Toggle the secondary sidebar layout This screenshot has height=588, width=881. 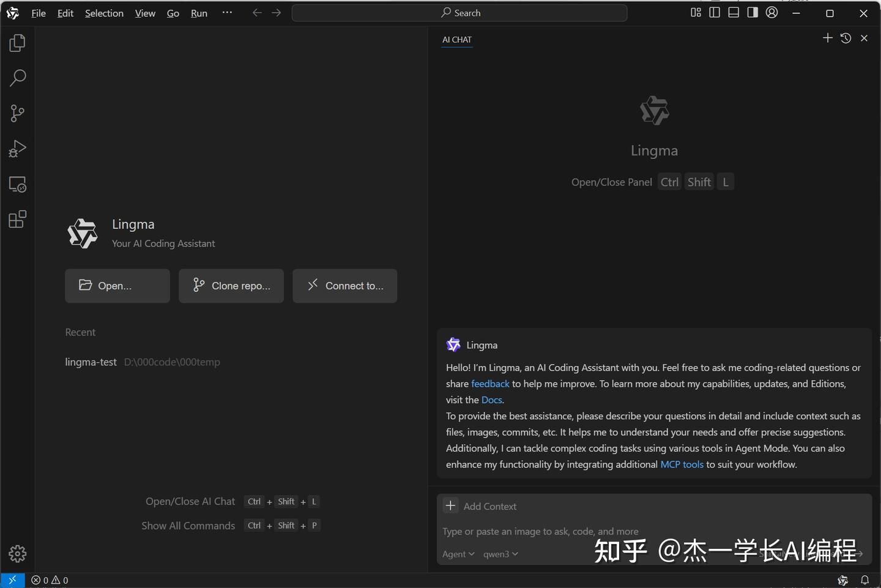(x=753, y=12)
